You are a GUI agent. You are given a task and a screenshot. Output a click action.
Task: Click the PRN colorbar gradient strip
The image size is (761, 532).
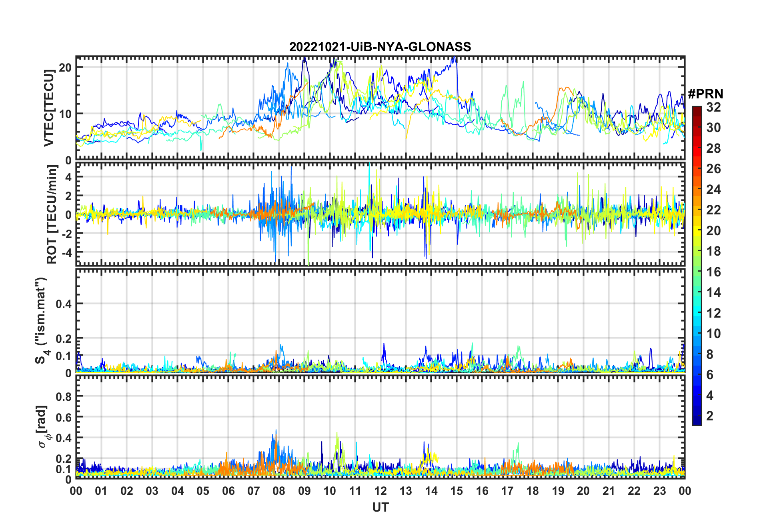pyautogui.click(x=697, y=266)
